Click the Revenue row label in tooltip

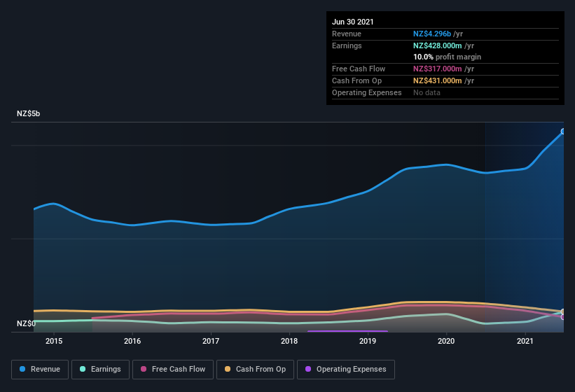pos(347,34)
